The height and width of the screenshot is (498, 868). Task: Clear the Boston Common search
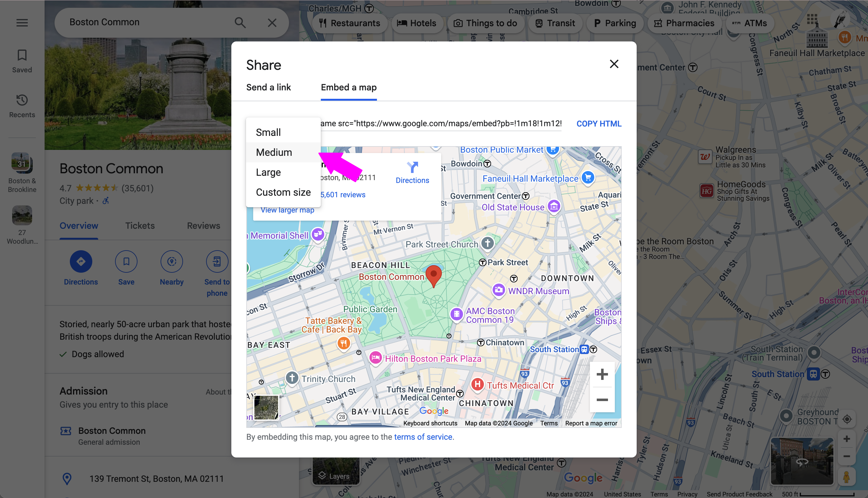(272, 22)
